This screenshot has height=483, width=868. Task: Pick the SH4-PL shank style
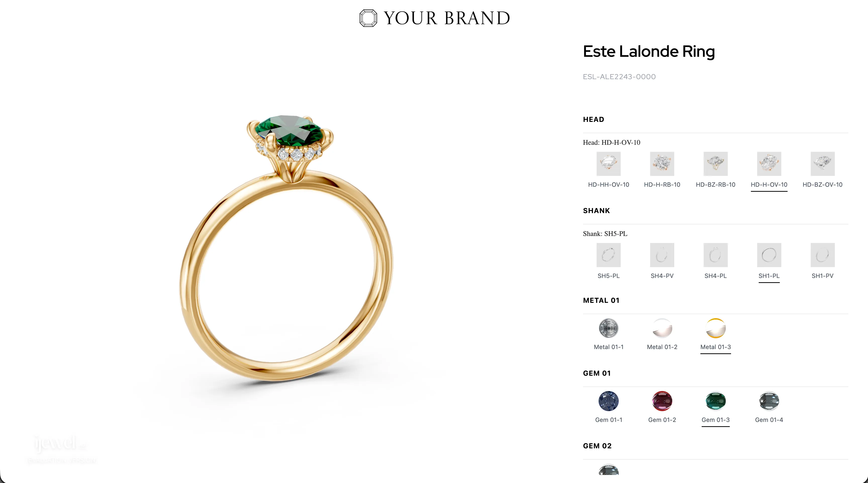tap(716, 255)
